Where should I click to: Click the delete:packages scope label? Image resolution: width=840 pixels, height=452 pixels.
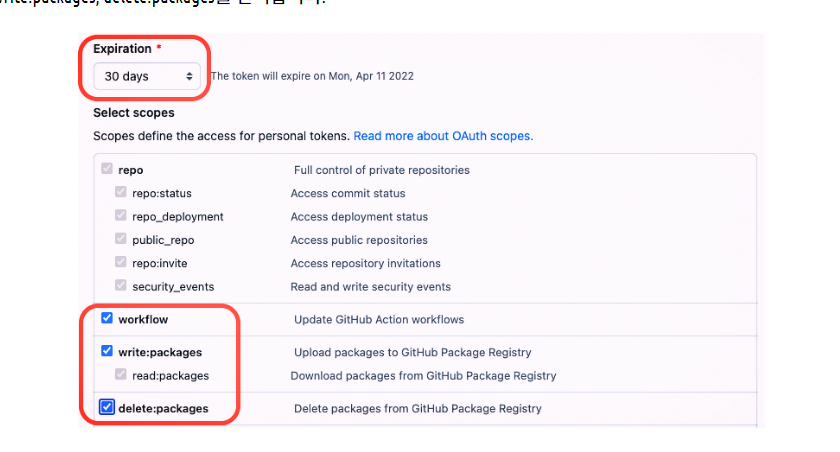coord(163,408)
